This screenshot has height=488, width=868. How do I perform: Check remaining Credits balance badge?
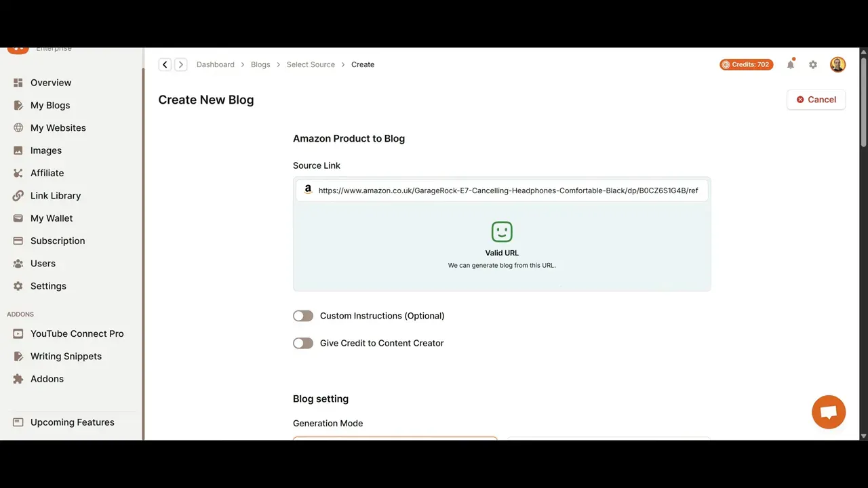(x=746, y=64)
